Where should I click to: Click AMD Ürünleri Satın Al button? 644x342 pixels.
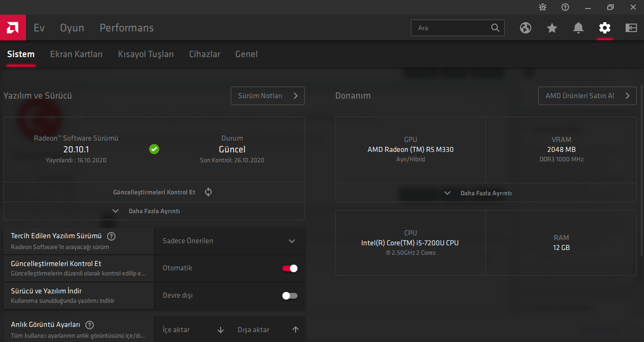[x=587, y=96]
